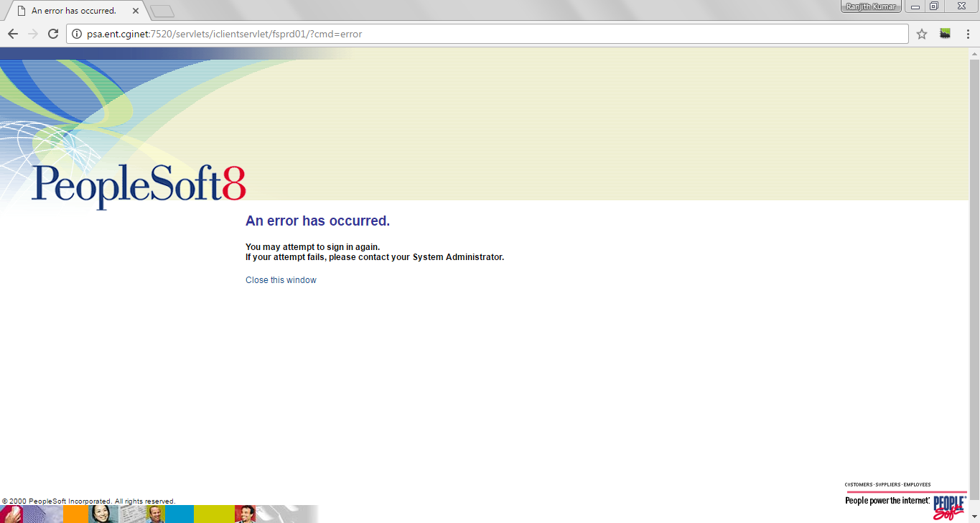Viewport: 980px width, 523px height.
Task: Click the smiling woman photo in footer strip
Action: (103, 514)
